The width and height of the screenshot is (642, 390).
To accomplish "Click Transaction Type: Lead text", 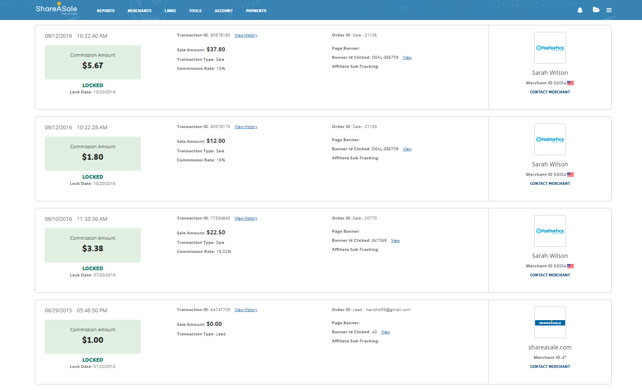I will pos(201,334).
